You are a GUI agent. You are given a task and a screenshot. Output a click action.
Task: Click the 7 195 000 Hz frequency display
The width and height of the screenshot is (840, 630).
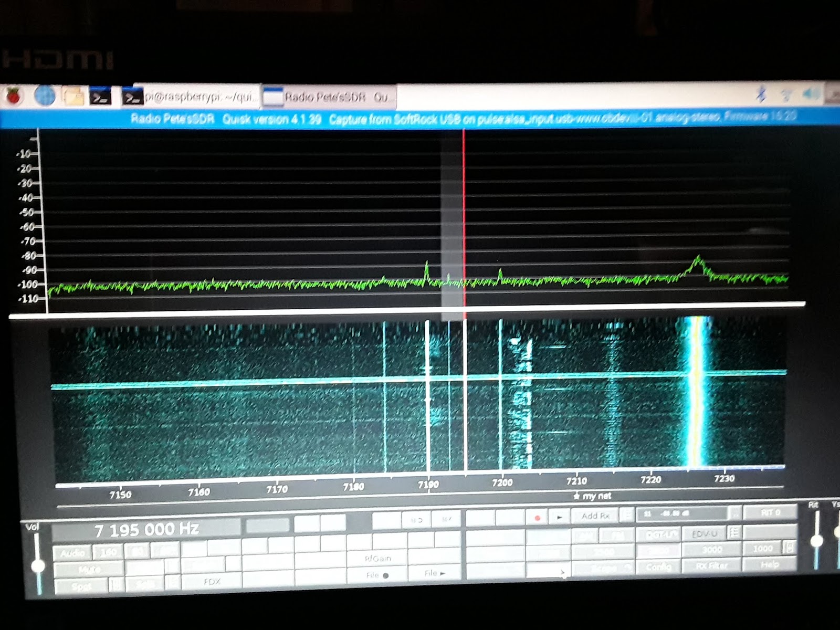coord(146,530)
